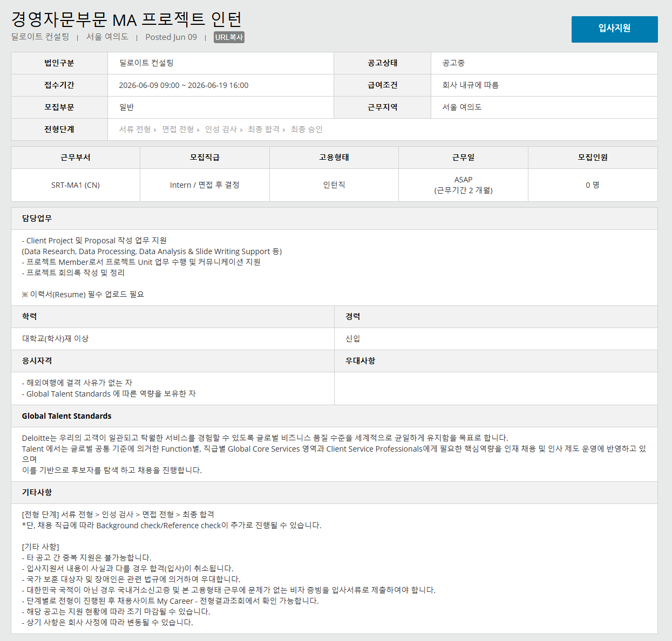Click the 근무부서 column header
The width and height of the screenshot is (672, 641).
[x=76, y=158]
